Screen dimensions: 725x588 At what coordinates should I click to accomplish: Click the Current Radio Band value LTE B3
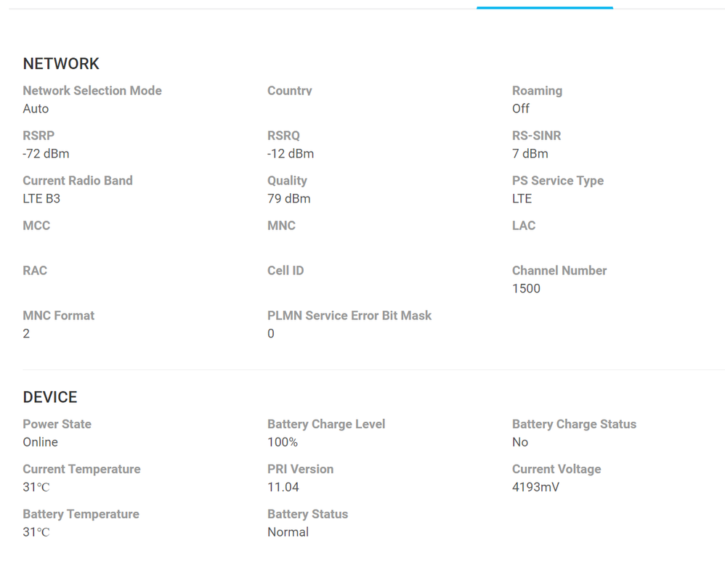click(x=41, y=199)
